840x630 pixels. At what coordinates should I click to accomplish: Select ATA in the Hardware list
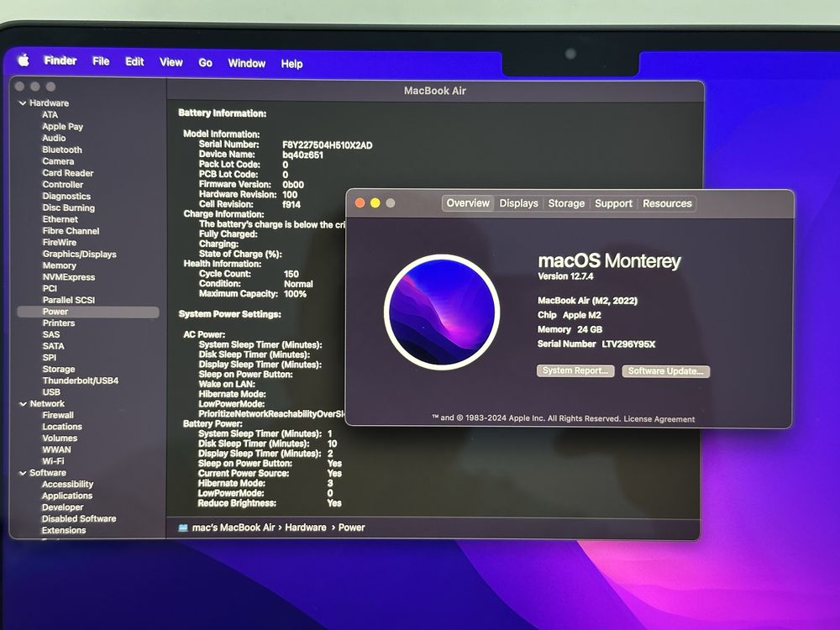(50, 114)
